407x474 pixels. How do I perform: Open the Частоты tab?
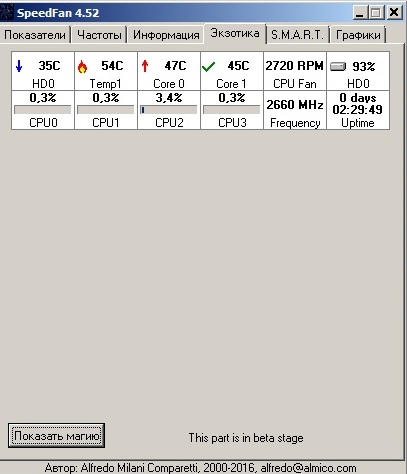pos(99,35)
